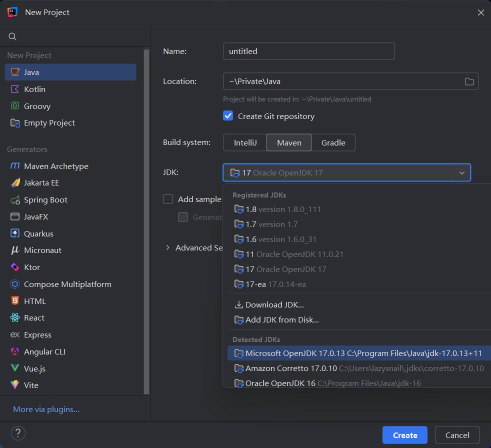Click the Download JDK arrow icon
Viewport: 491px width, 448px height.
coord(239,304)
